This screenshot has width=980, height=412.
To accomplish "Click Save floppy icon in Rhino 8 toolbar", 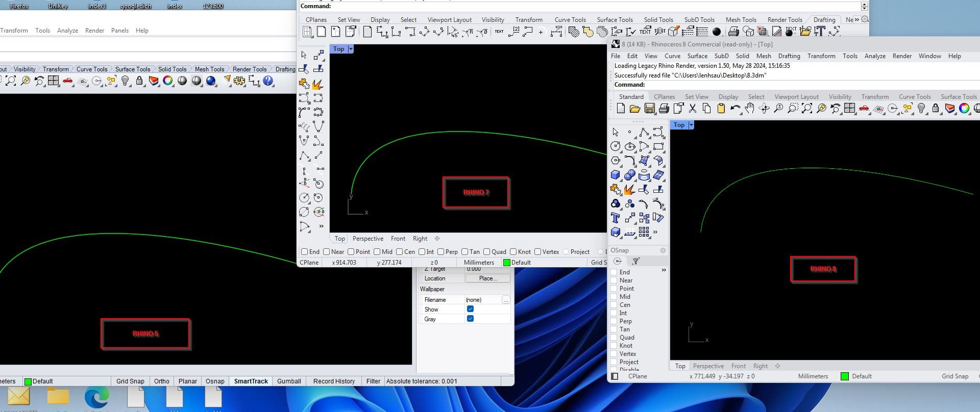I will pos(649,108).
